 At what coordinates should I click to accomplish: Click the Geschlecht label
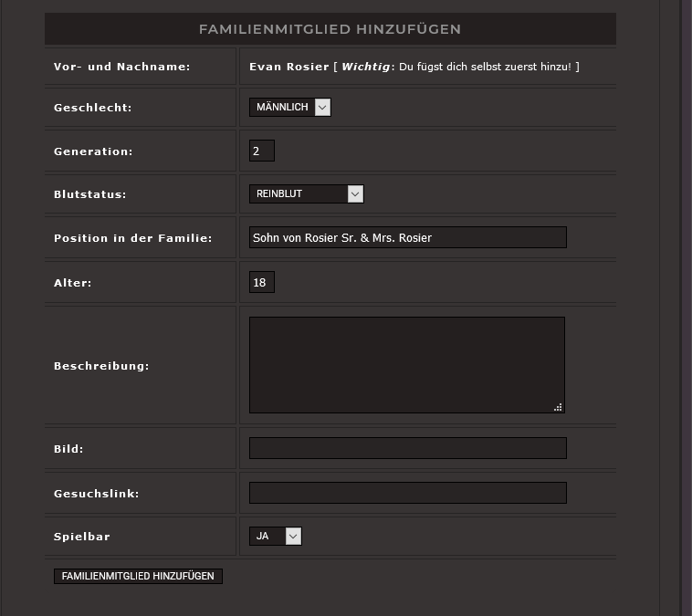coord(92,108)
